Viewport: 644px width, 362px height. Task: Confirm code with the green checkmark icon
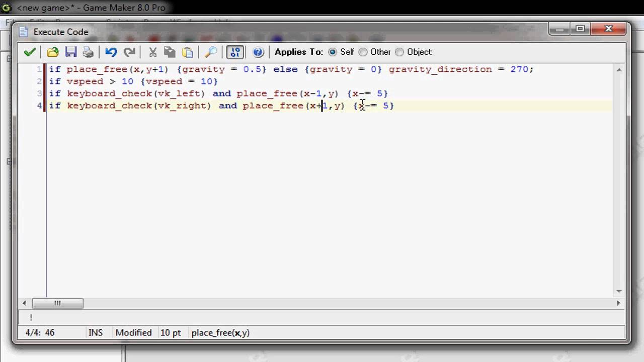pos(30,52)
